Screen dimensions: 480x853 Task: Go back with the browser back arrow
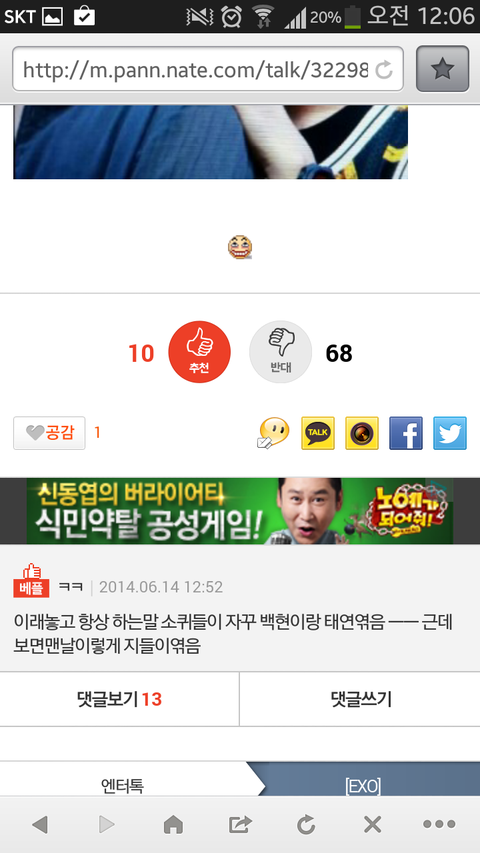40,825
